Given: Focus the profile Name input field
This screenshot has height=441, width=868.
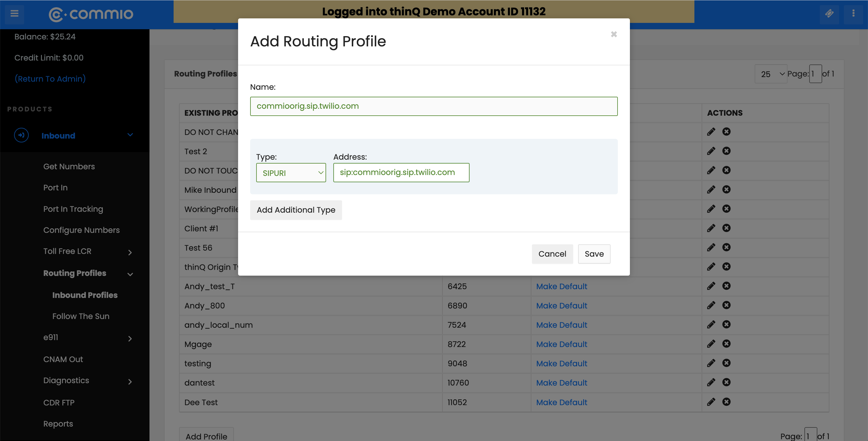Looking at the screenshot, I should [434, 106].
